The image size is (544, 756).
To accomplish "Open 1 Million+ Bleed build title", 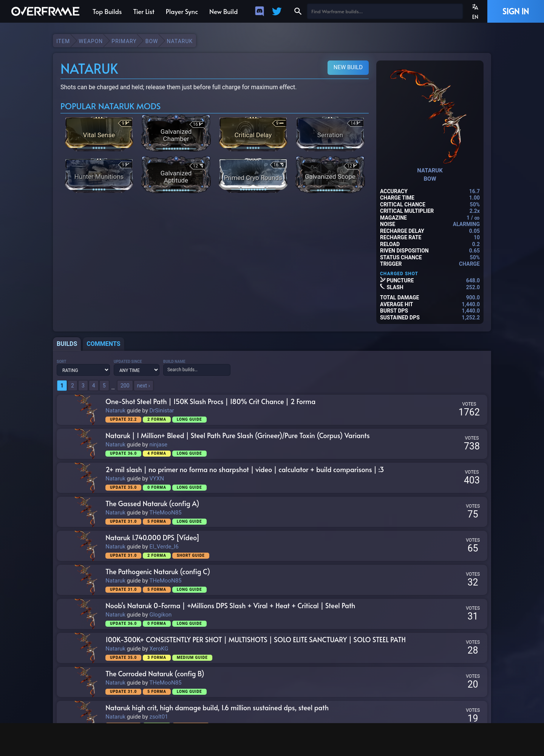I will coord(238,436).
